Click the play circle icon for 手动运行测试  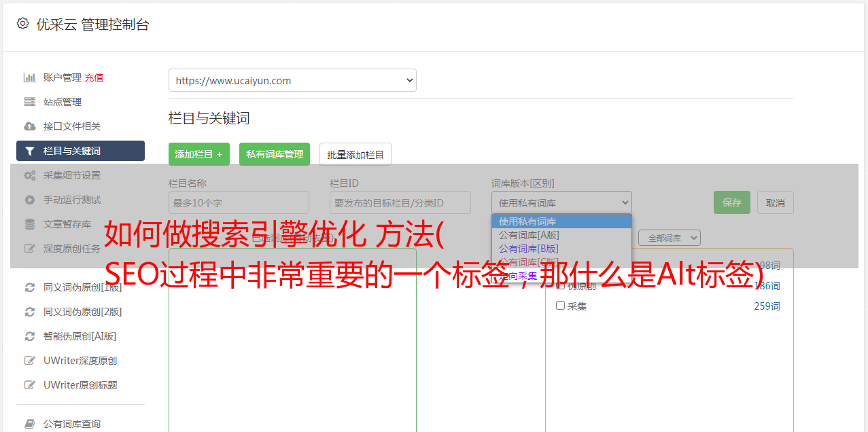[29, 200]
